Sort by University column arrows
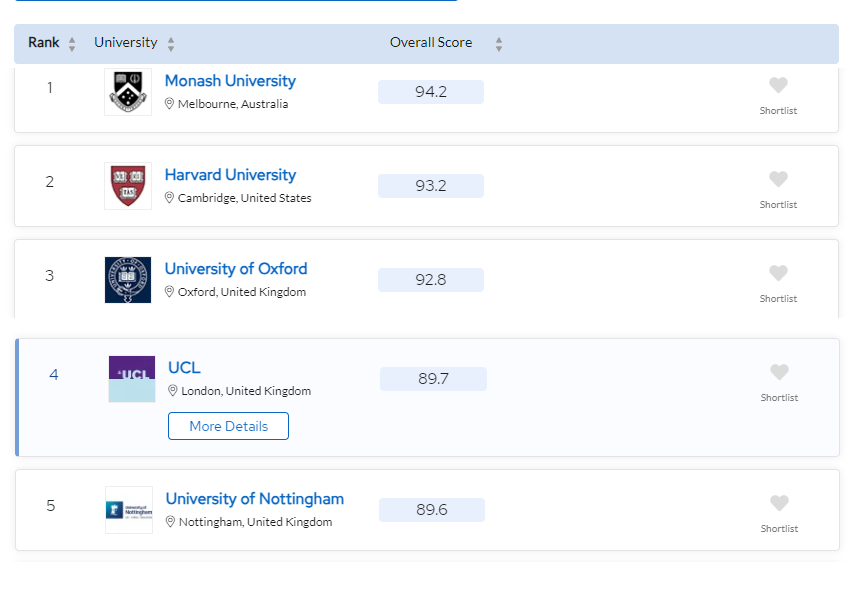This screenshot has height=598, width=853. click(x=171, y=44)
